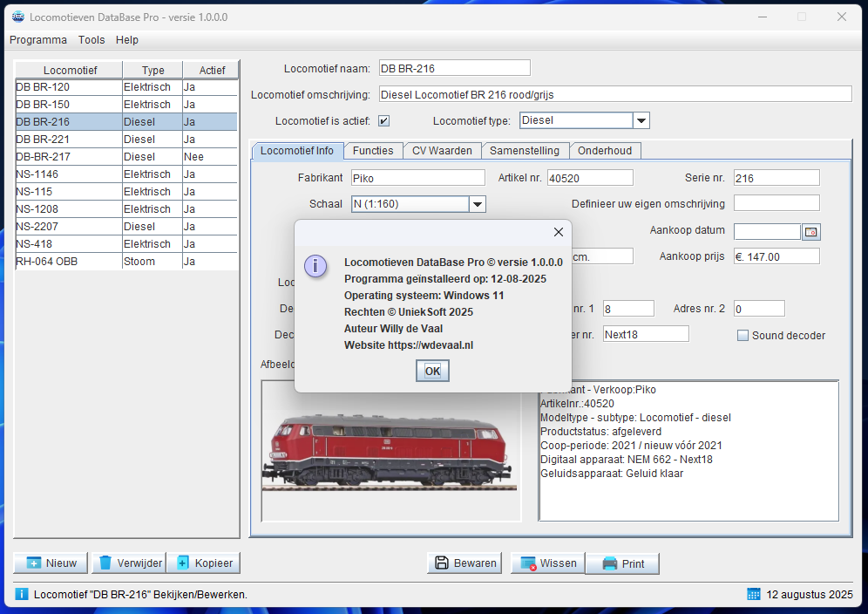Viewport: 868px width, 614px height.
Task: Confirm the about dialog with OK
Action: [432, 371]
